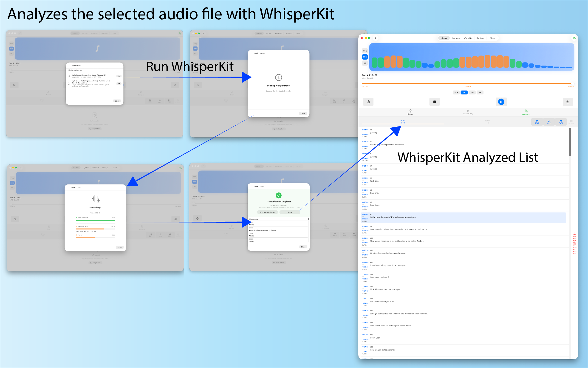Open the Library tab in the player window
The image size is (588, 368).
(444, 38)
